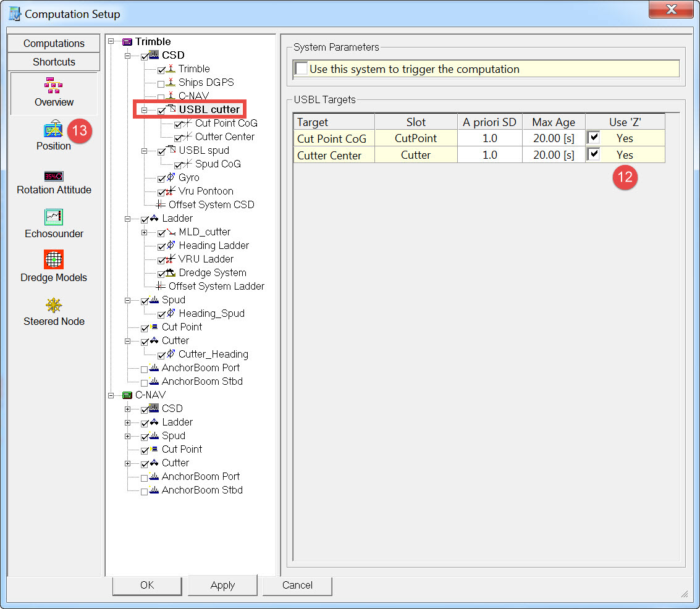Select the Steered Node icon

(54, 305)
